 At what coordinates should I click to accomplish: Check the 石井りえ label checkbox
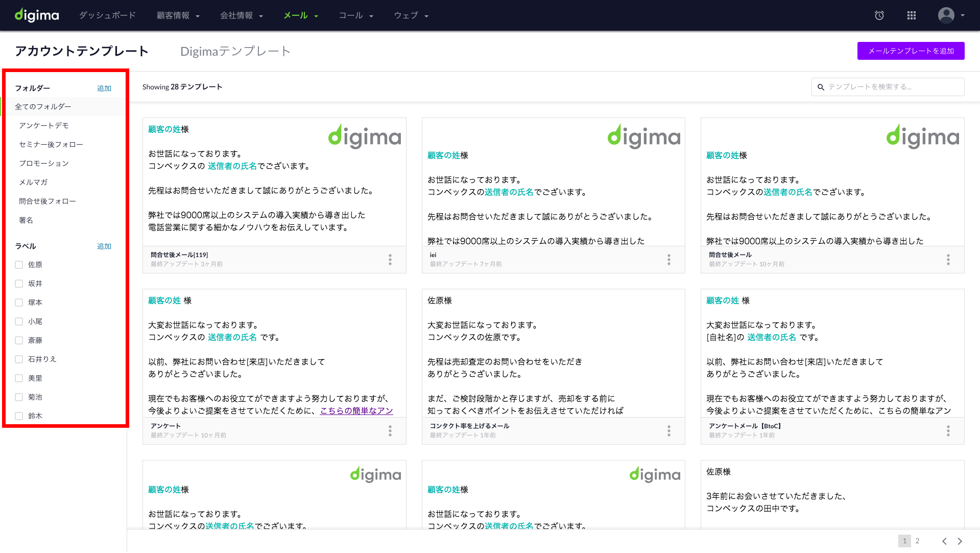click(x=19, y=359)
